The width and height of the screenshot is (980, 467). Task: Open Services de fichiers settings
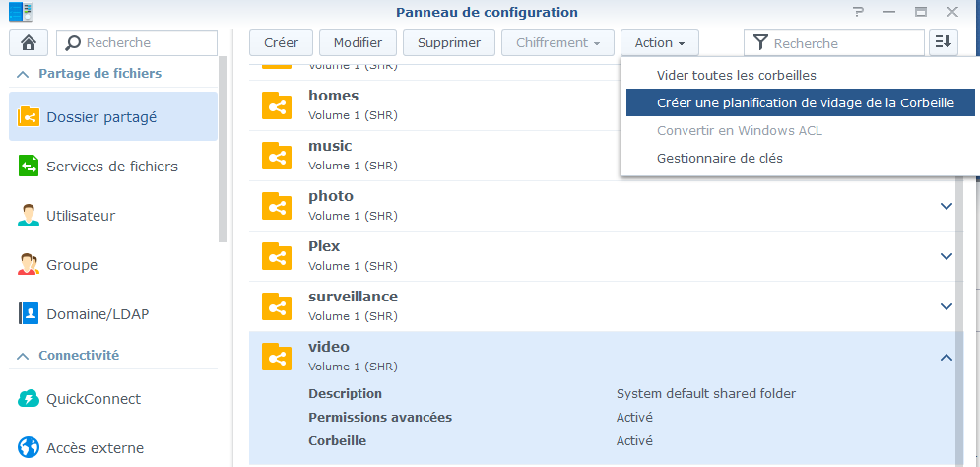click(x=111, y=167)
